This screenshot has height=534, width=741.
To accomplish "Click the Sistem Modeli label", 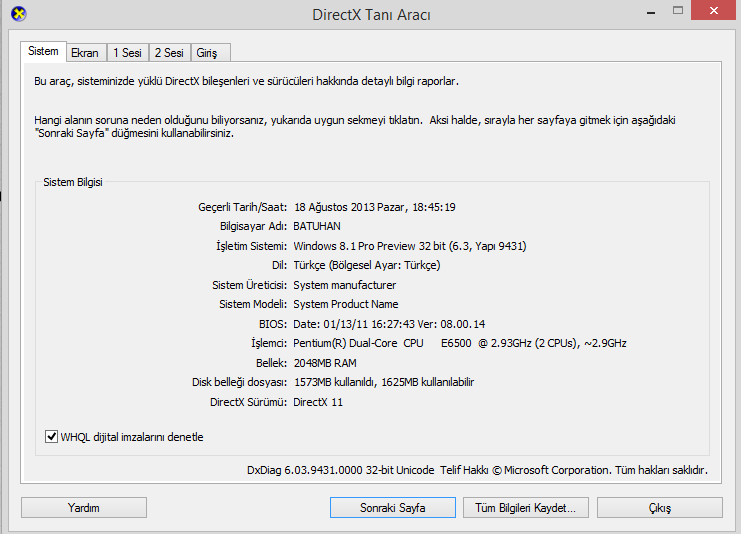I will pyautogui.click(x=253, y=304).
